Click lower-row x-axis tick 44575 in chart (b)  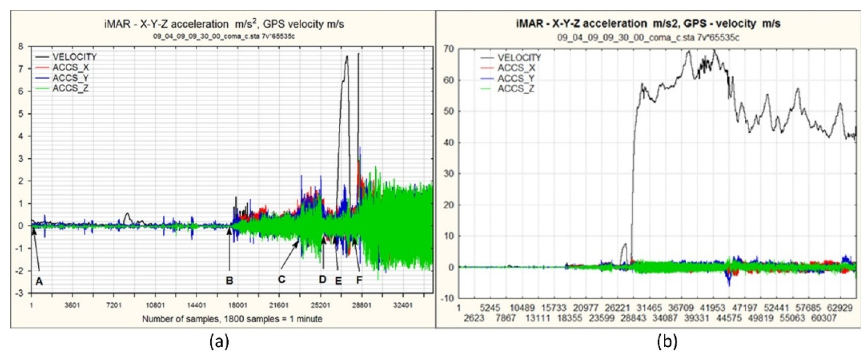point(729,318)
